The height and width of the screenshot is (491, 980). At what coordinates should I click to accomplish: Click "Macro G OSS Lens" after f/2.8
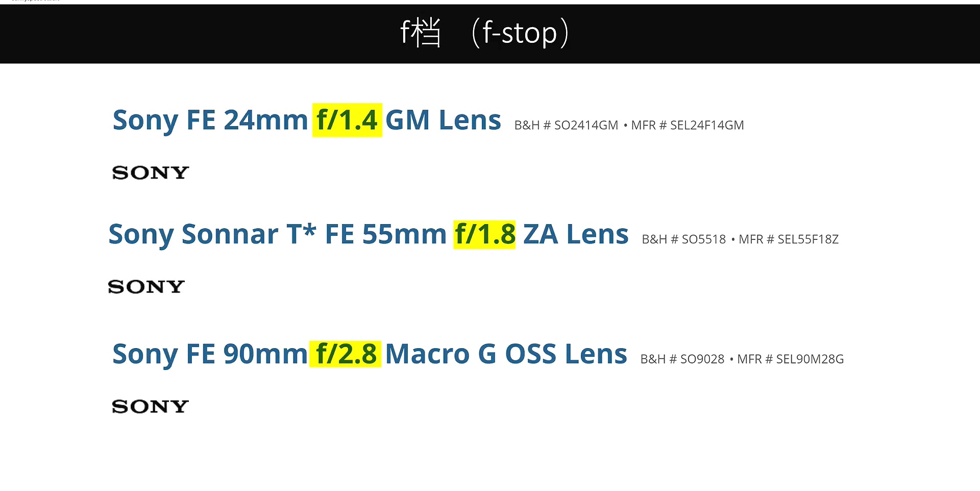[x=506, y=354]
